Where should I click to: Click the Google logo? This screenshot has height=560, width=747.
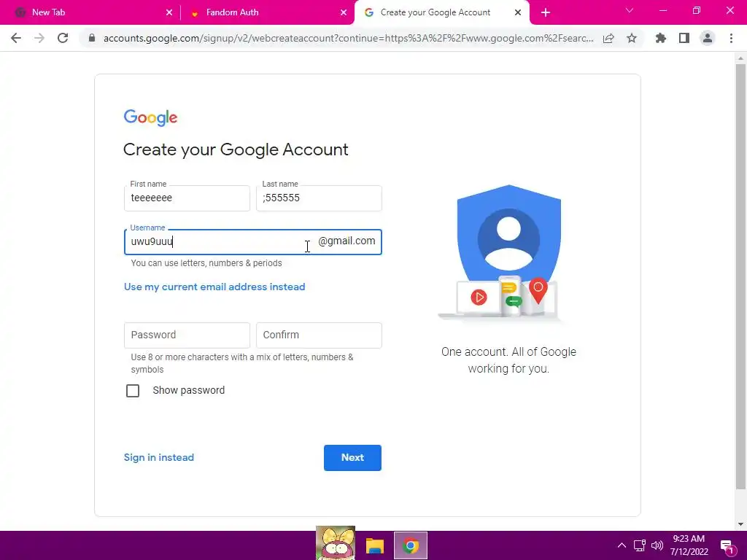tap(150, 117)
